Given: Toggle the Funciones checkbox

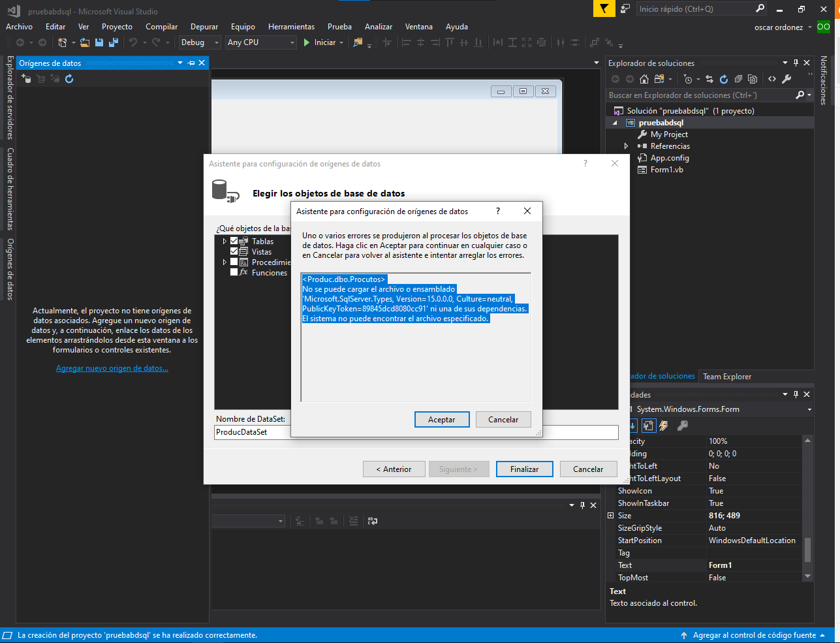Looking at the screenshot, I should point(234,272).
